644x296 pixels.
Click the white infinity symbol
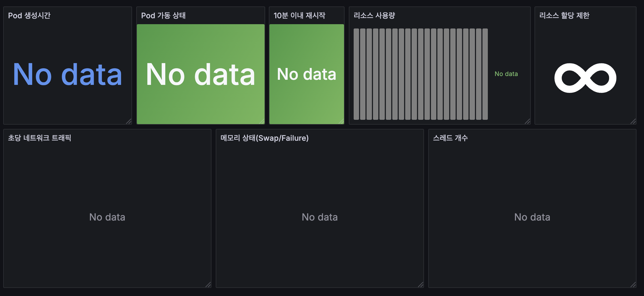coord(585,78)
